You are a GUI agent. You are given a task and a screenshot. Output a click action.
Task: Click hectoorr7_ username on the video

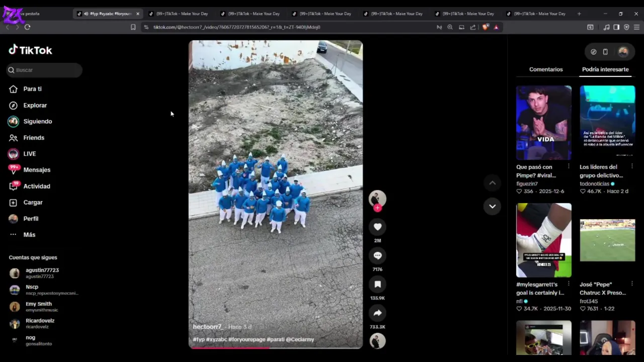pyautogui.click(x=207, y=327)
